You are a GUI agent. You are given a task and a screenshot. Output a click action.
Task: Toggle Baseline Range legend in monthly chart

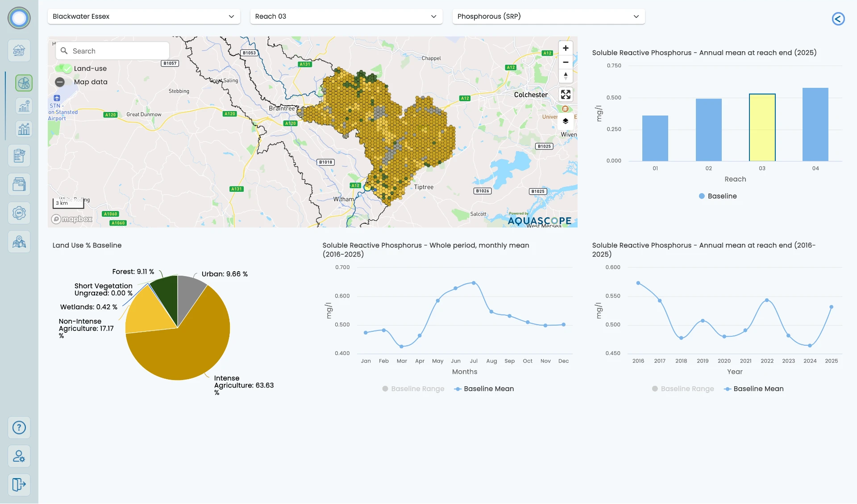pos(413,389)
